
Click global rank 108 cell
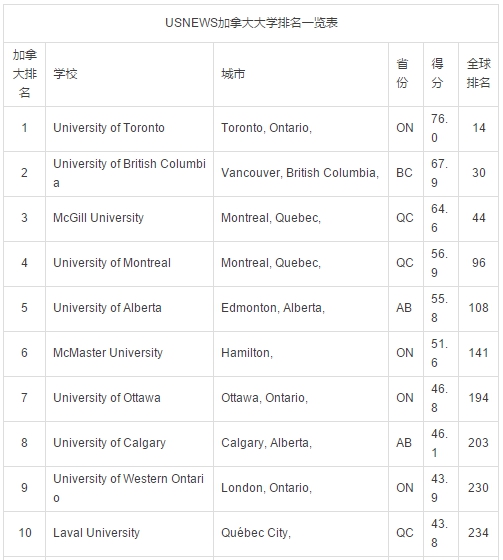click(478, 308)
